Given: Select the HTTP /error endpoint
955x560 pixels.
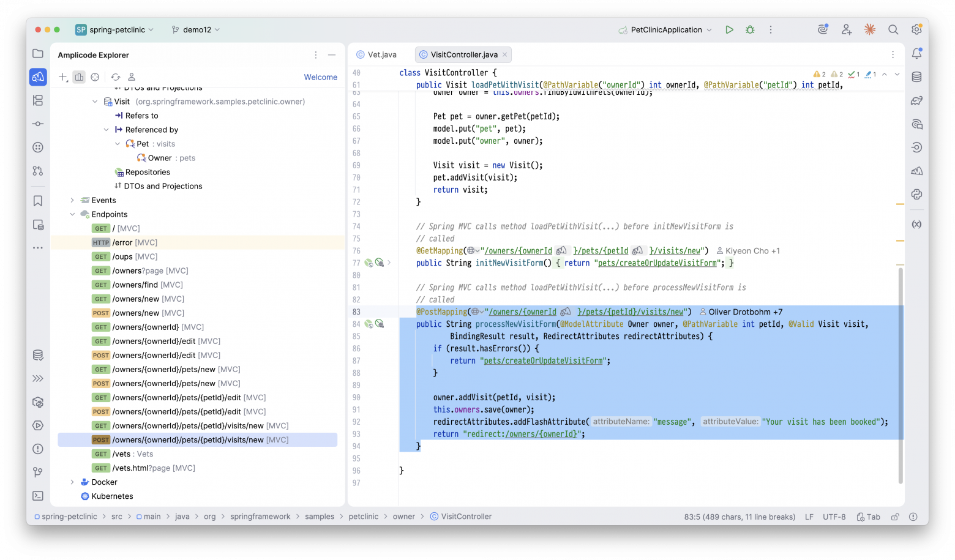Looking at the screenshot, I should (x=197, y=242).
